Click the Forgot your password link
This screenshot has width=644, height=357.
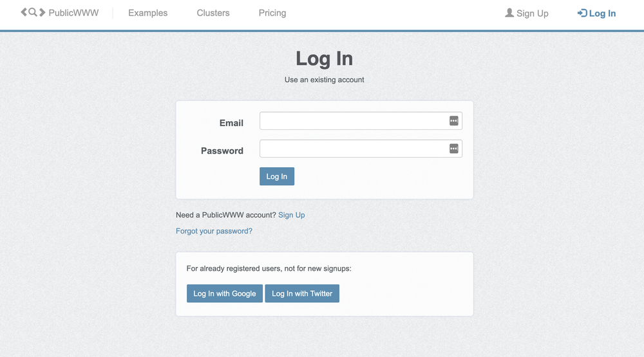(214, 231)
